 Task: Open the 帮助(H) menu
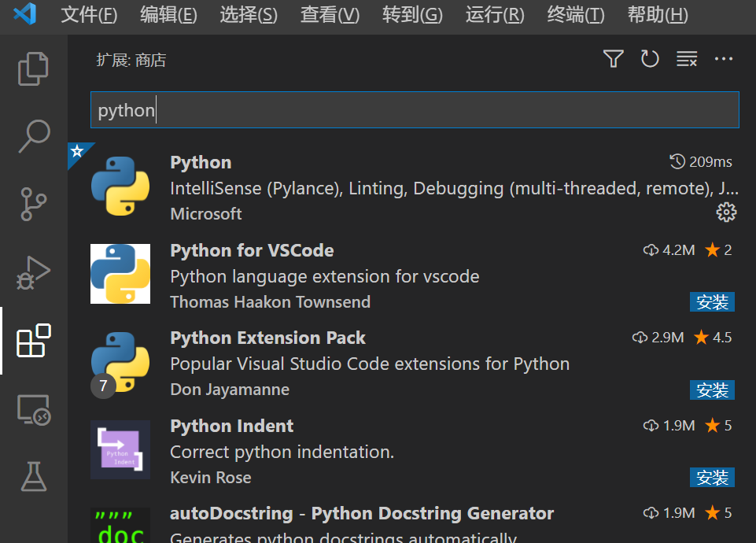(658, 15)
